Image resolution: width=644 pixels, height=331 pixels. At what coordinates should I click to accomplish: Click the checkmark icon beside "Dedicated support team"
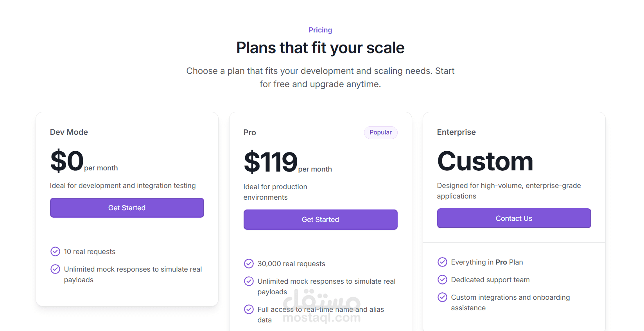442,279
